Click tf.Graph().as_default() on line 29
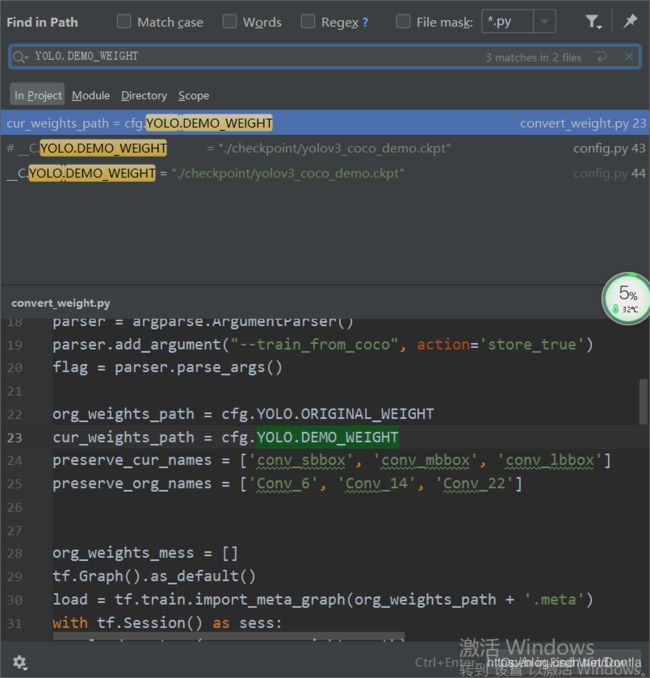The width and height of the screenshot is (650, 678). [x=154, y=576]
